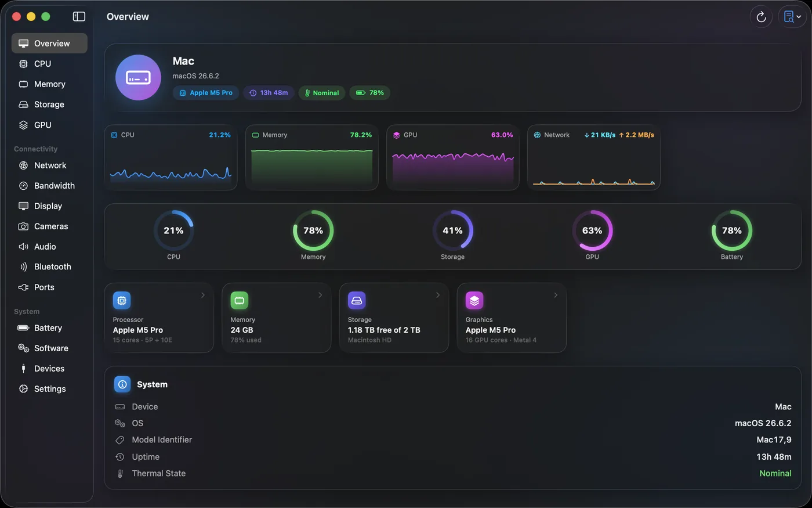
Task: Click the Battery icon in the sidebar
Action: pyautogui.click(x=23, y=328)
